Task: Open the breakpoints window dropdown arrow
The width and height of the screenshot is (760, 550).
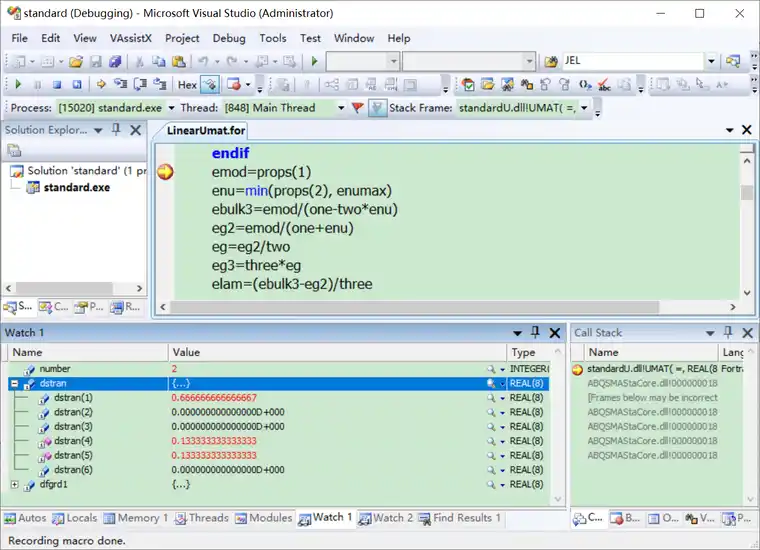Action: pos(248,85)
